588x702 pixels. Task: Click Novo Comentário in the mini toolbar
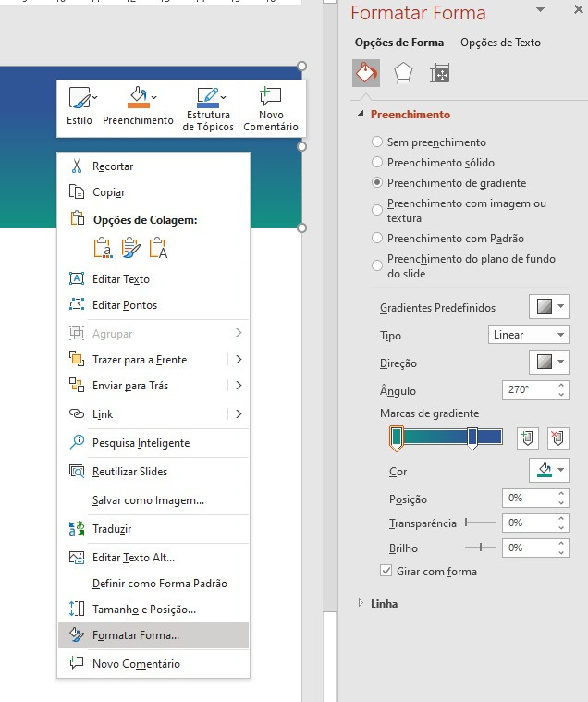click(x=271, y=109)
